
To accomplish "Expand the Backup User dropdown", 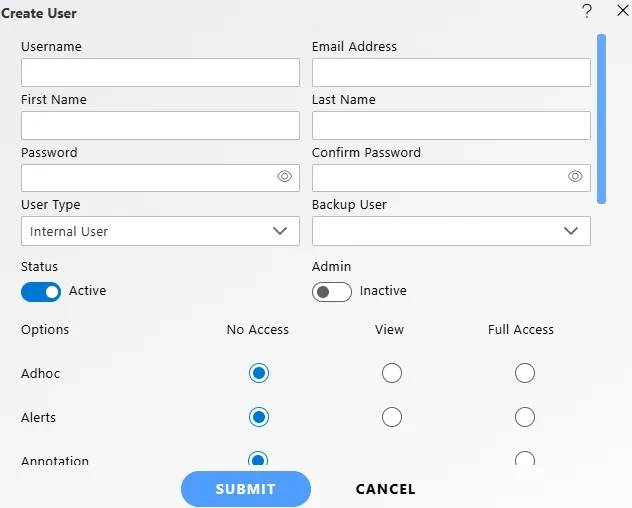I will point(451,231).
